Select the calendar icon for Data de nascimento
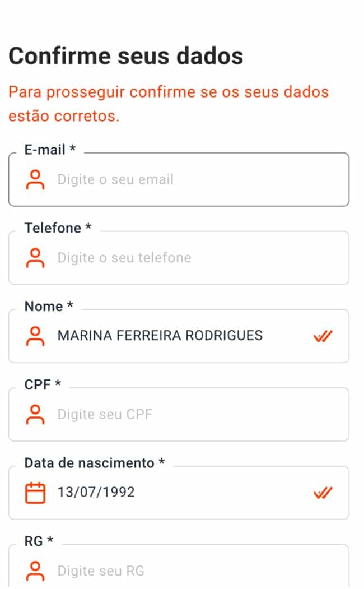Viewport: 364px width, 589px height. point(35,492)
